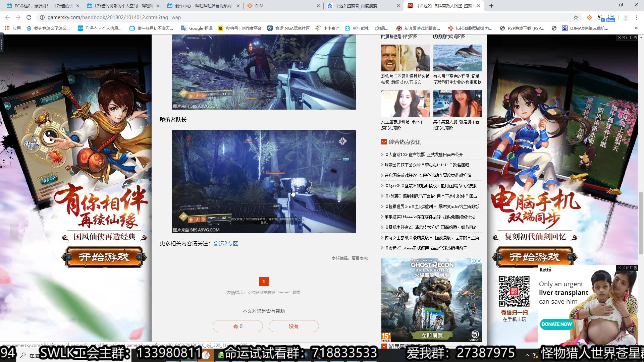Close the 命运2 堕落者_百度搜索 tab
Image resolution: width=644 pixels, height=362 pixels.
click(x=398, y=6)
